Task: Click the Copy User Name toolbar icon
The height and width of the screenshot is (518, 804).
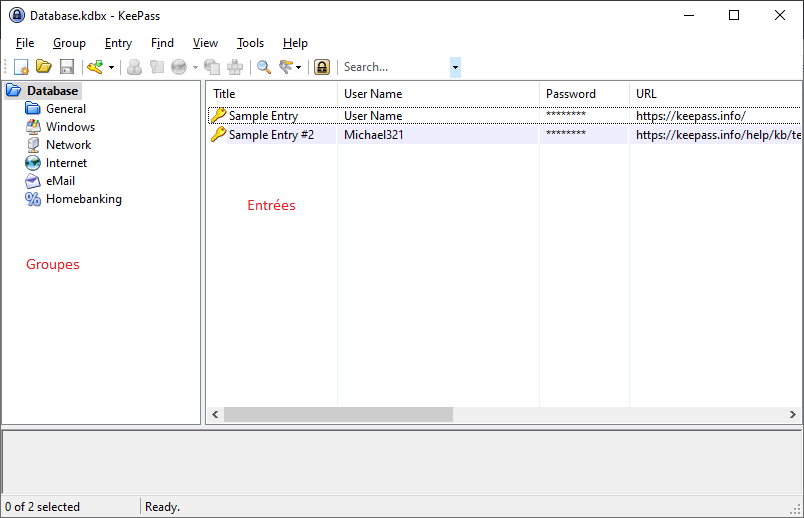Action: 134,67
